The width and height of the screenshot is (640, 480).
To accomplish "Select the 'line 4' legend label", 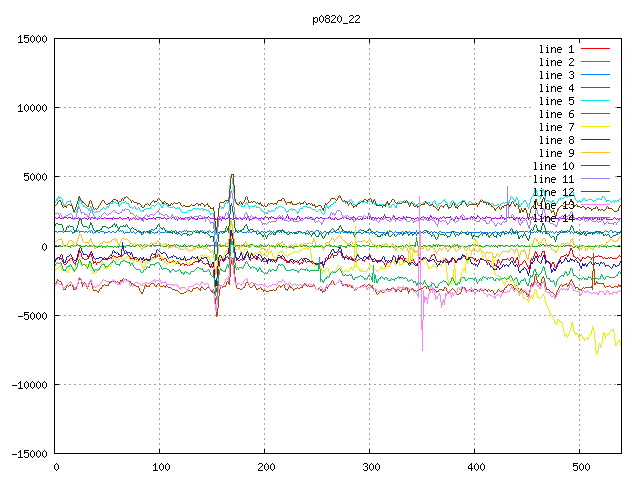I will pos(556,88).
